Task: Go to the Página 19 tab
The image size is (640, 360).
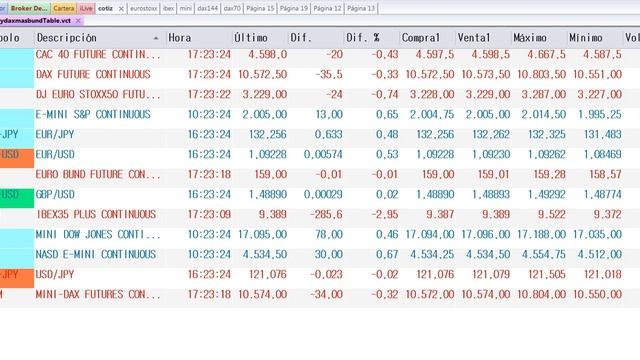Action: tap(293, 8)
